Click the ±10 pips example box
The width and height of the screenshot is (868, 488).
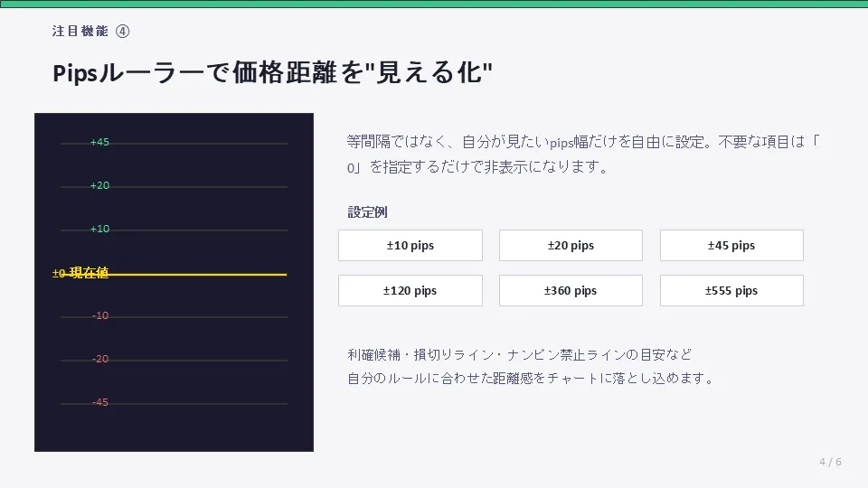410,246
